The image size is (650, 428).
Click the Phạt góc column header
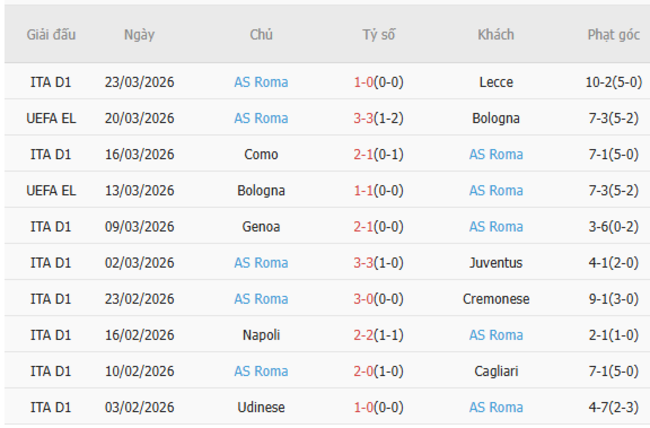point(613,34)
